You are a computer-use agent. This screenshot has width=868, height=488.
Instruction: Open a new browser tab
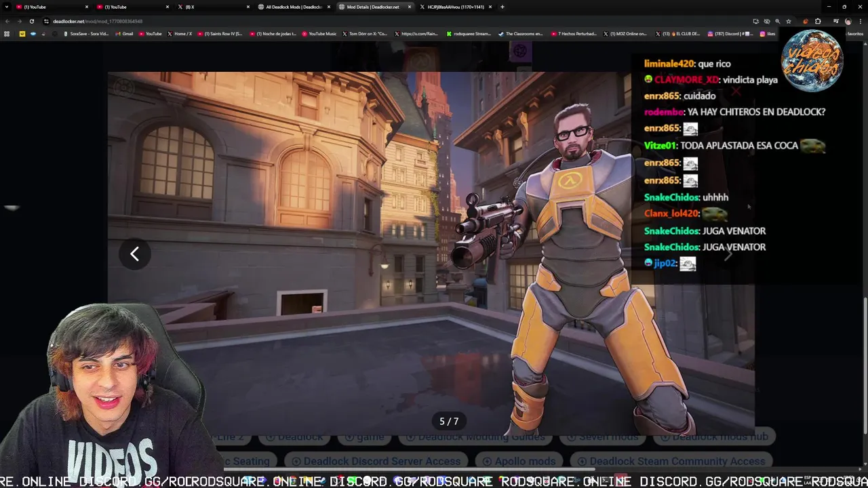(x=502, y=7)
